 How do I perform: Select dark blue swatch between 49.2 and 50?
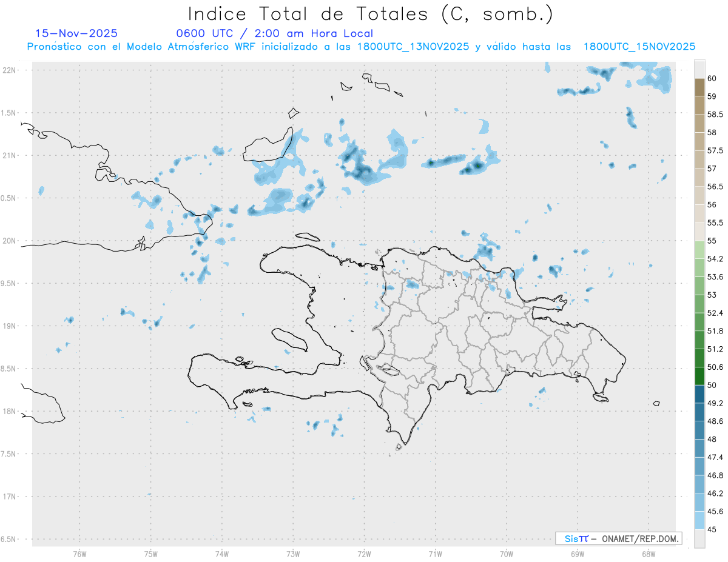pyautogui.click(x=699, y=394)
